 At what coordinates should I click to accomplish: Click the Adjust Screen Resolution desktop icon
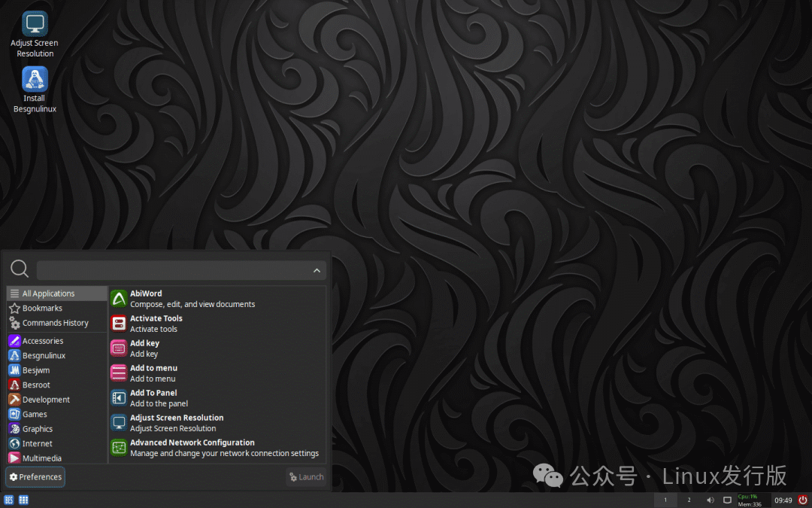34,23
